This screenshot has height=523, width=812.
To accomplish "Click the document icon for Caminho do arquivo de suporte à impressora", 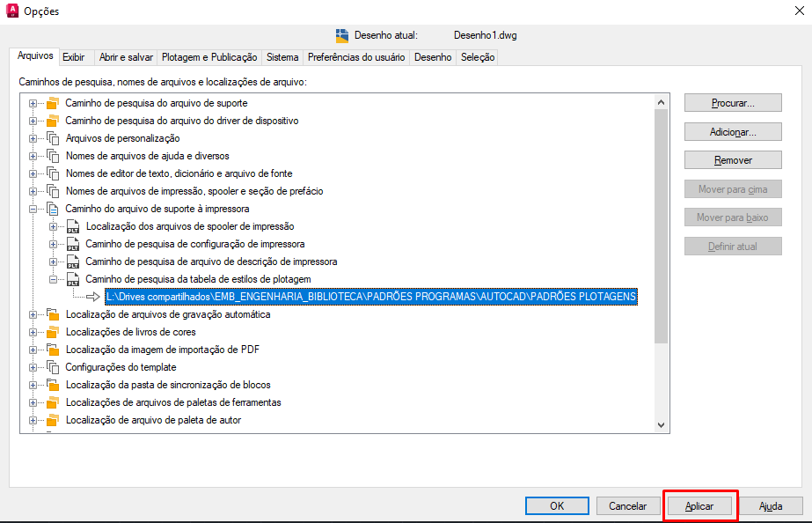I will coord(52,209).
